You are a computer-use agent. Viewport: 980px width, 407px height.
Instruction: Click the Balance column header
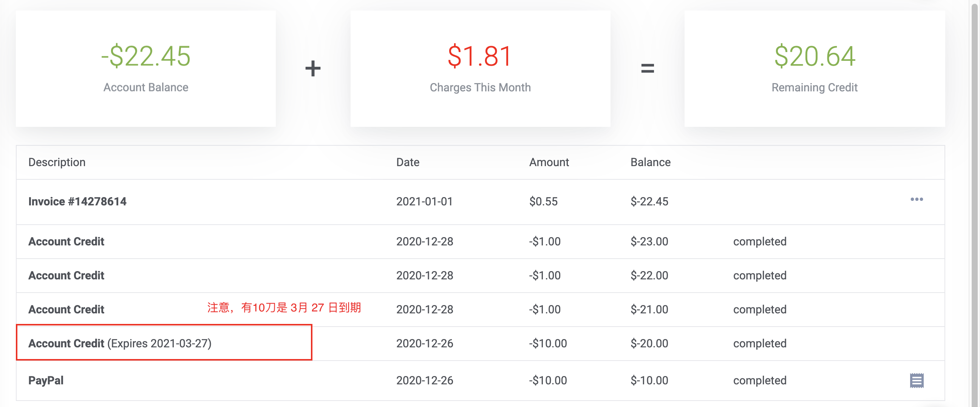650,162
